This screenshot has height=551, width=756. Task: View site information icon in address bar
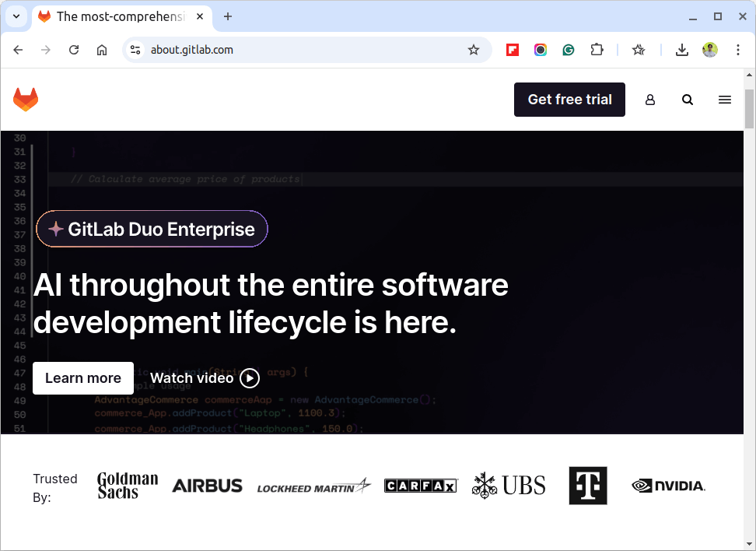tap(135, 50)
